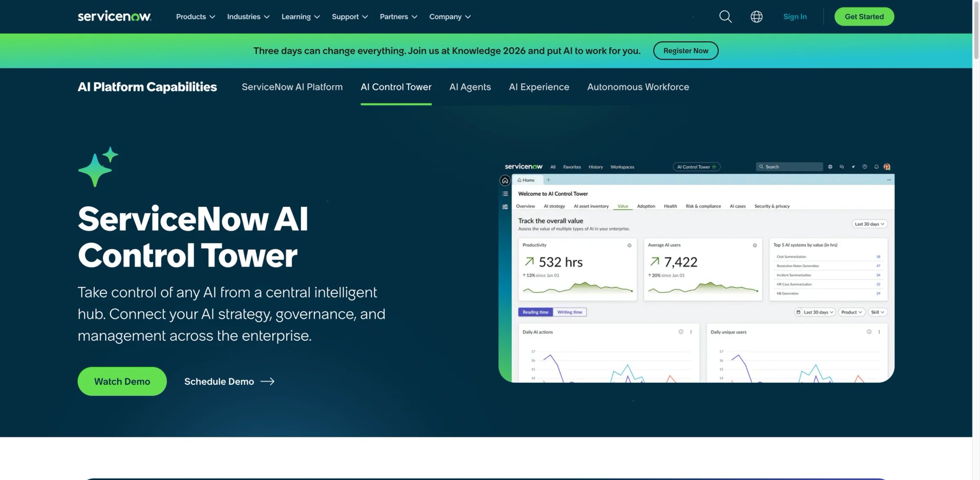
Task: Click Favorites in dashboard header
Action: pos(572,167)
